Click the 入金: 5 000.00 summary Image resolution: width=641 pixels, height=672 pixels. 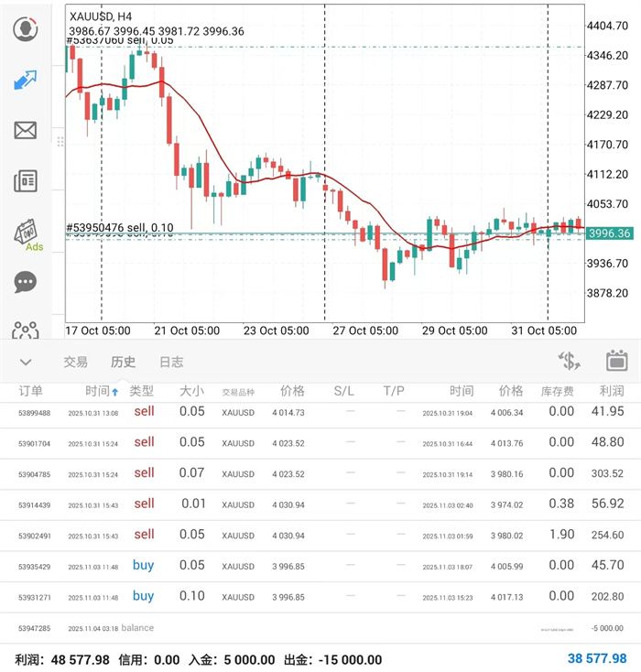coord(232,659)
